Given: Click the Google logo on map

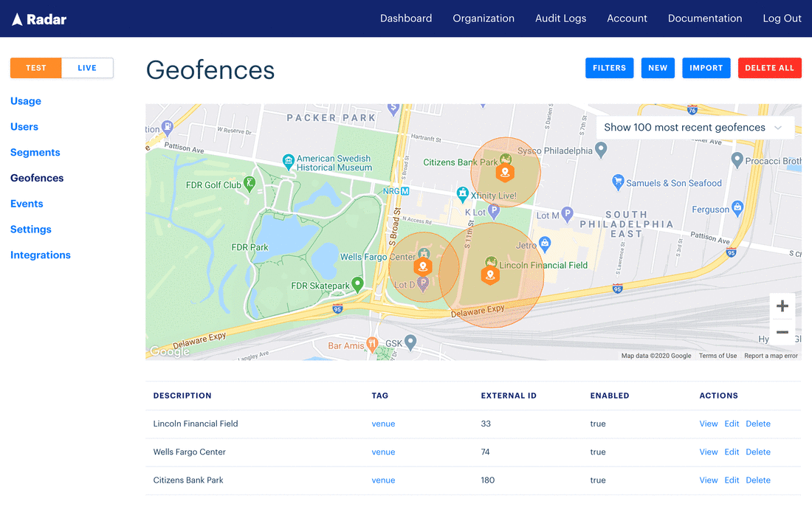Looking at the screenshot, I should click(x=169, y=351).
